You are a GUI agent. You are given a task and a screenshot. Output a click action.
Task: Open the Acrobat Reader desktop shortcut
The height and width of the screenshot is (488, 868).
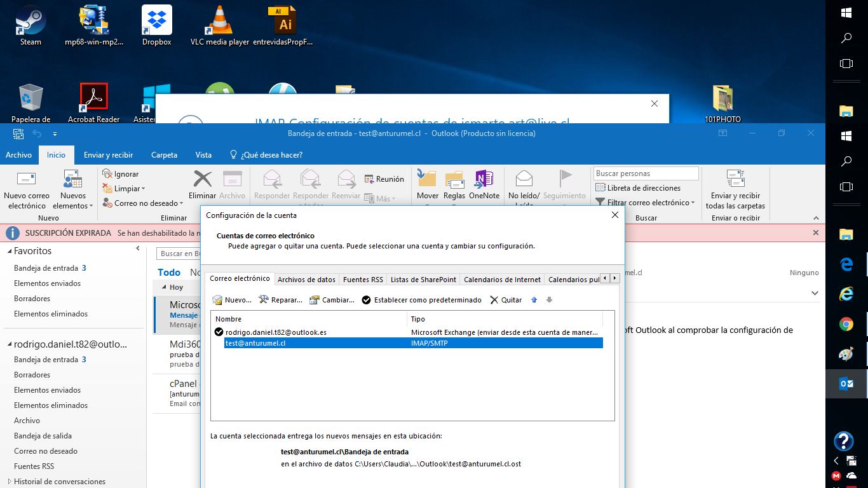(94, 103)
